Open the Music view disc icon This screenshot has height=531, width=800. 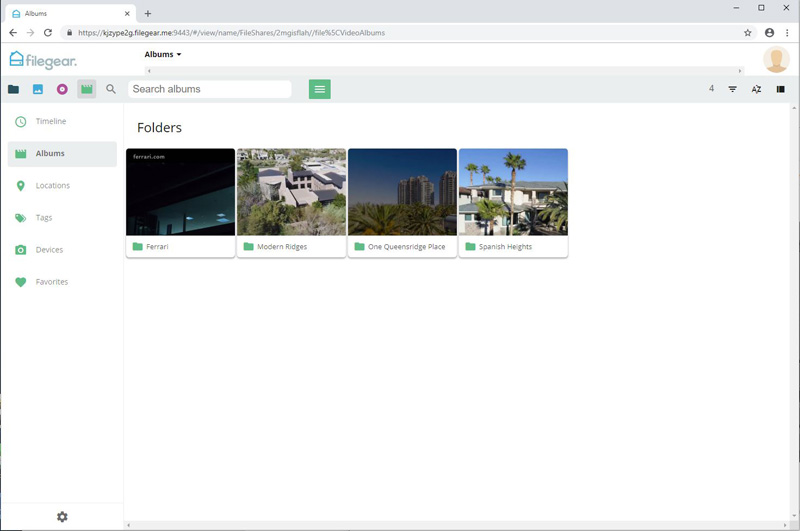[x=62, y=89]
